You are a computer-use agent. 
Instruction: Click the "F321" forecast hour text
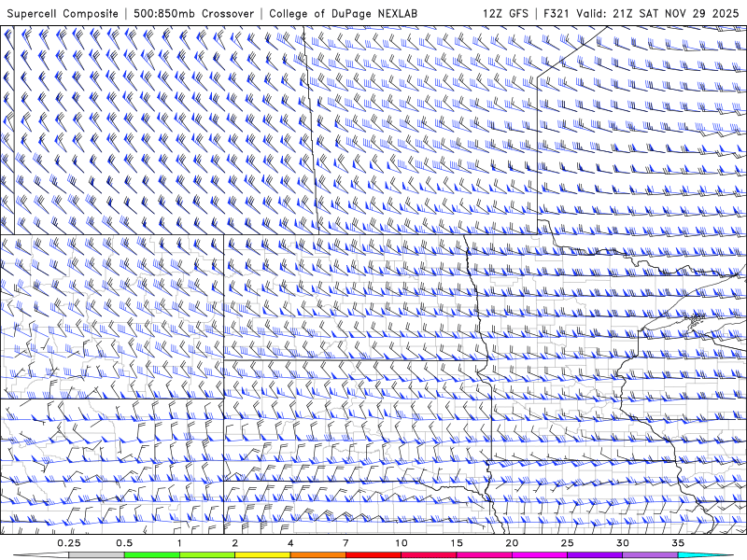click(x=557, y=13)
